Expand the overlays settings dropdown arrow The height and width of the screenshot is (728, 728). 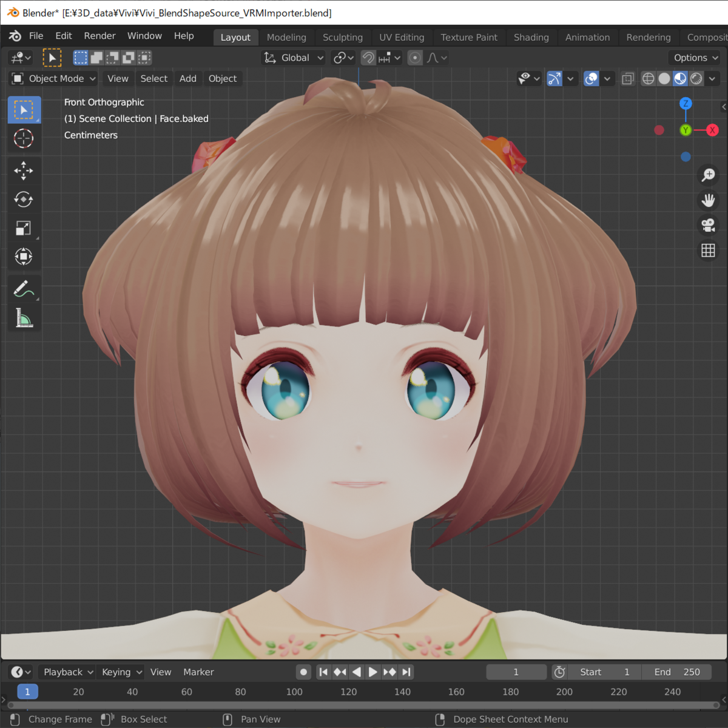tap(607, 78)
